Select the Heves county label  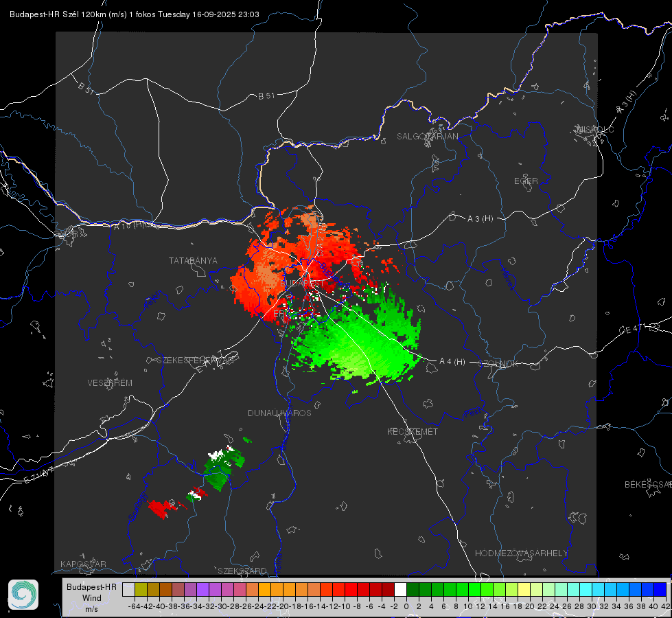point(507,279)
